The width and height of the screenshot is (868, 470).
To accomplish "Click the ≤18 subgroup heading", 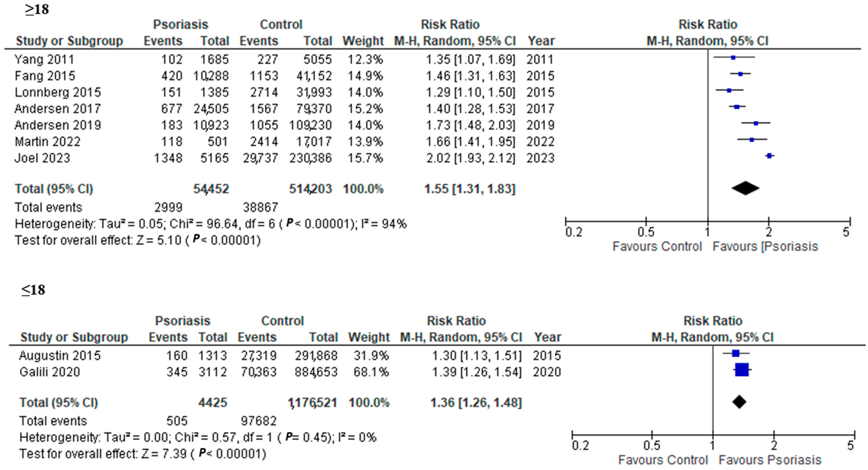I will pos(33,290).
